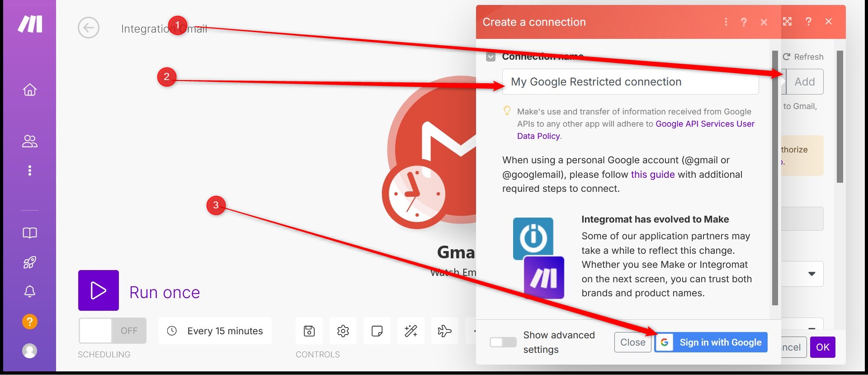This screenshot has height=375, width=868.
Task: Click the Run once play button
Action: click(99, 290)
